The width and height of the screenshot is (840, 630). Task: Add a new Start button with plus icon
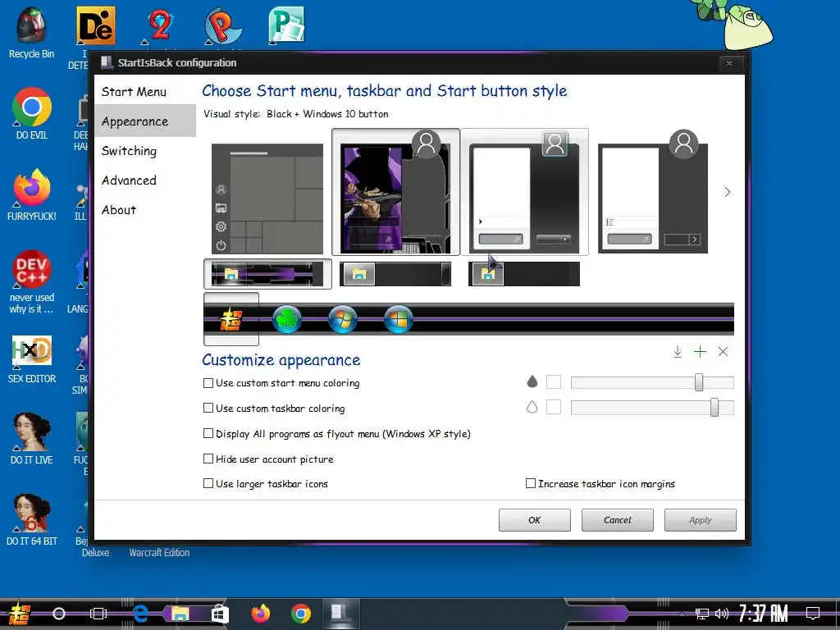(701, 352)
